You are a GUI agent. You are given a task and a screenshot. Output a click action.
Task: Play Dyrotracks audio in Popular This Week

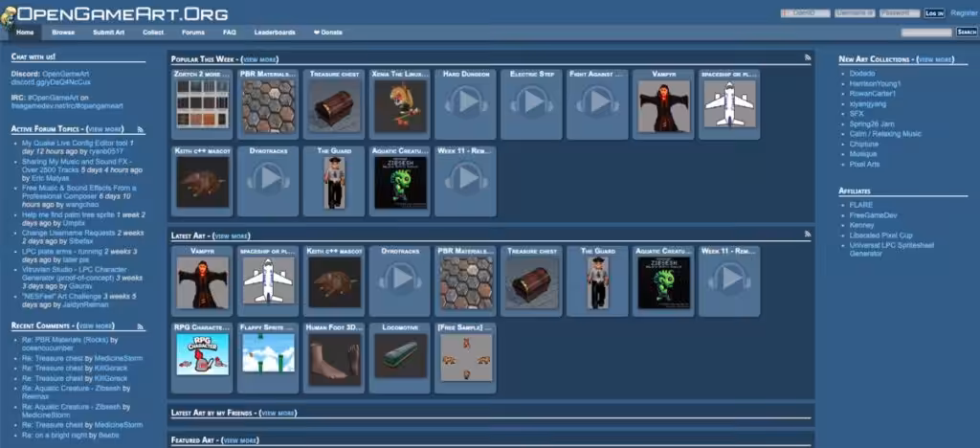pyautogui.click(x=268, y=179)
